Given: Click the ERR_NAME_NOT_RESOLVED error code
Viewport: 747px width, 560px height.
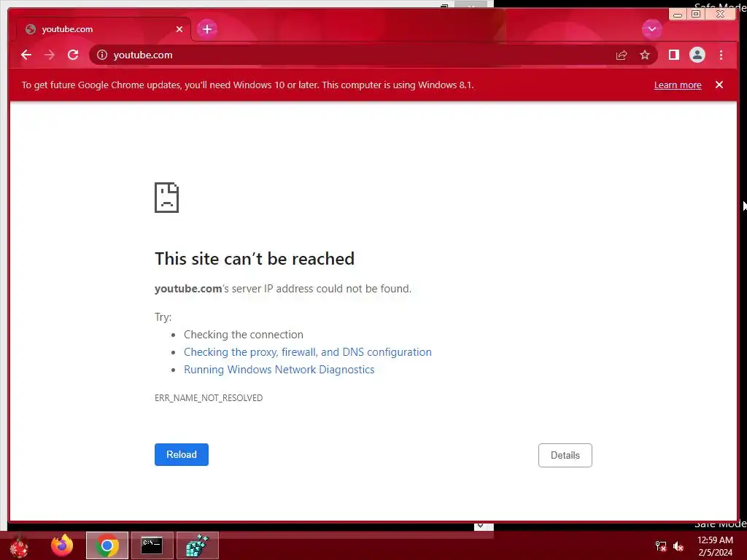Looking at the screenshot, I should [x=209, y=397].
